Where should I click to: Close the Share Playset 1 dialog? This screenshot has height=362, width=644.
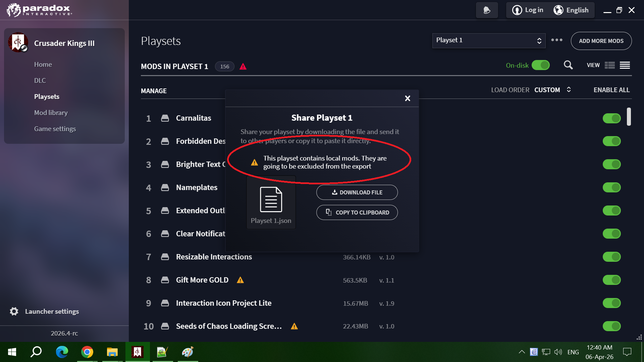(408, 98)
